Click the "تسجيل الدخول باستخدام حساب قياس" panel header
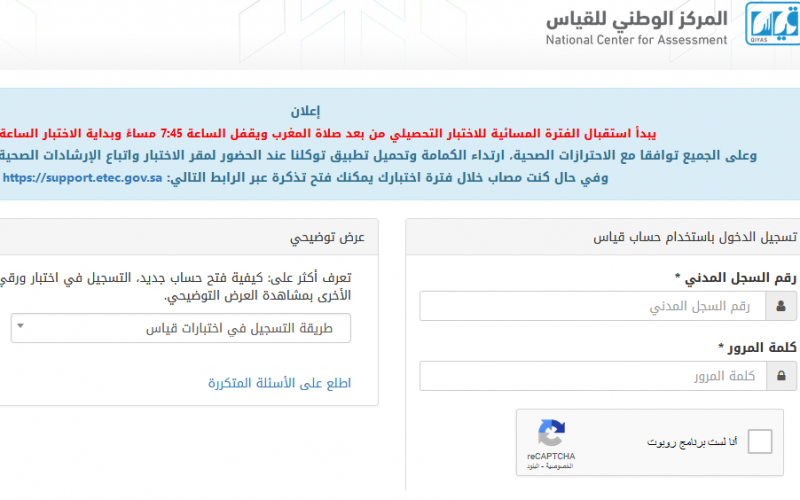The height and width of the screenshot is (500, 800). [694, 237]
